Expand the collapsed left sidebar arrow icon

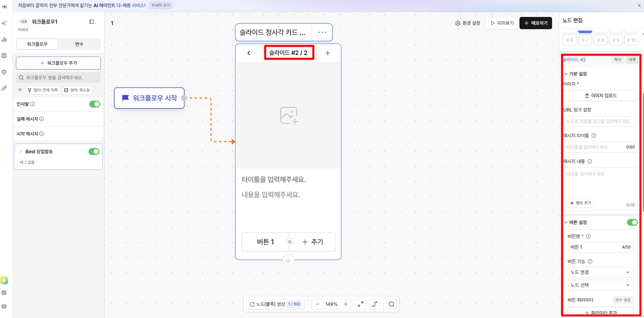click(x=4, y=7)
